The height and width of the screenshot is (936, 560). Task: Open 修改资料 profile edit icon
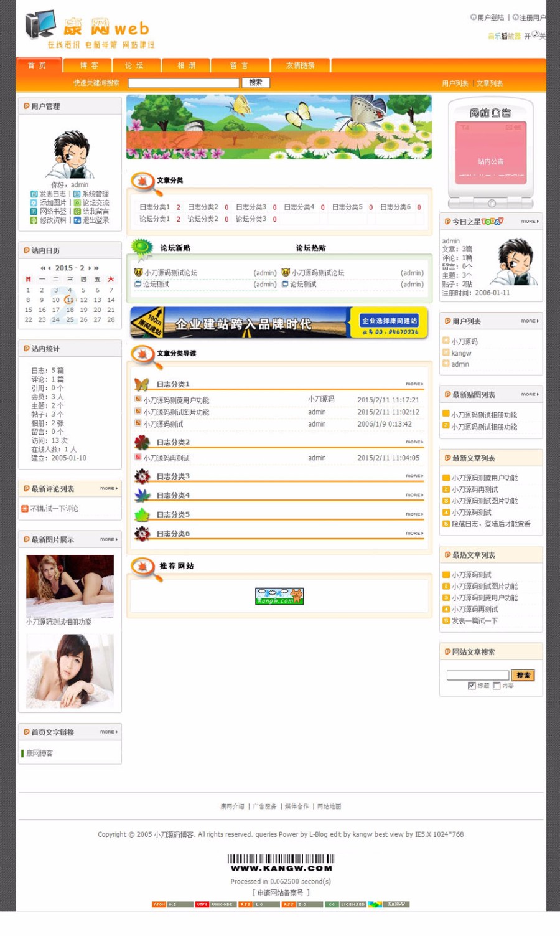click(x=34, y=220)
